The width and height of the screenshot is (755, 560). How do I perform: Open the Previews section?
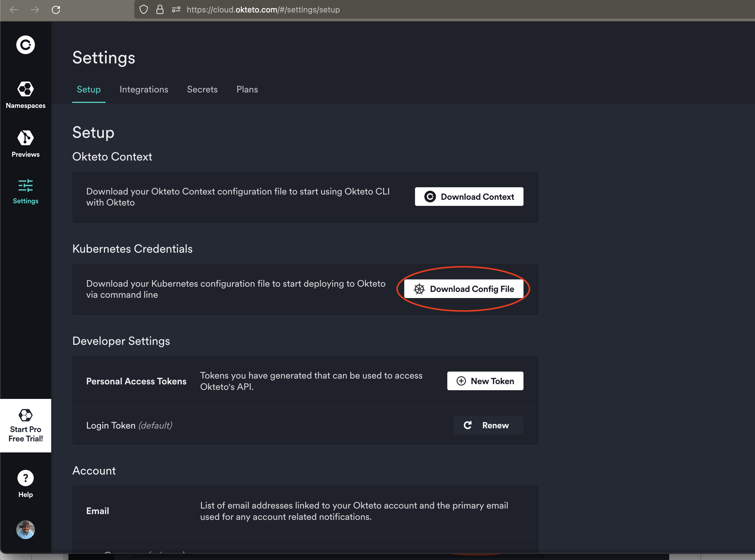click(25, 143)
